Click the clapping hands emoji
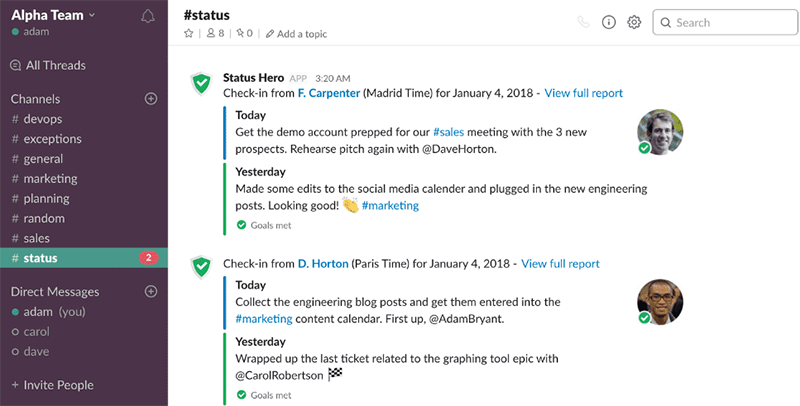800x406 pixels. [x=351, y=205]
